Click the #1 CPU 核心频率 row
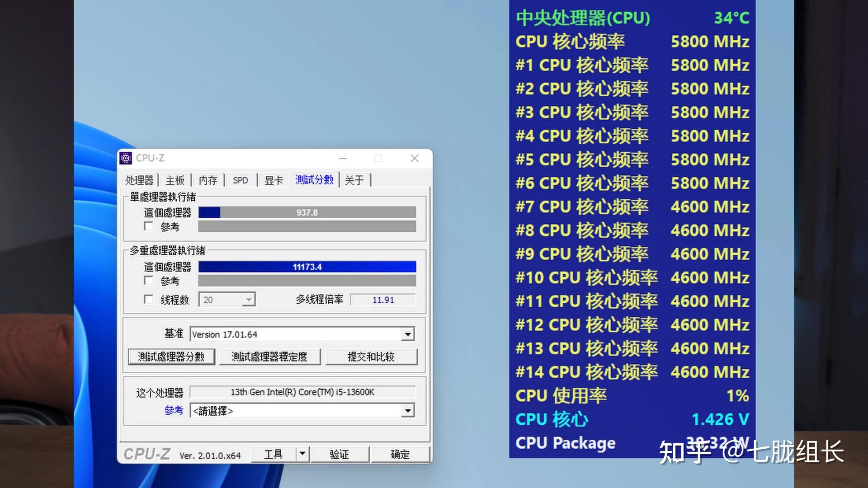Screen dimensions: 868x488 632,65
